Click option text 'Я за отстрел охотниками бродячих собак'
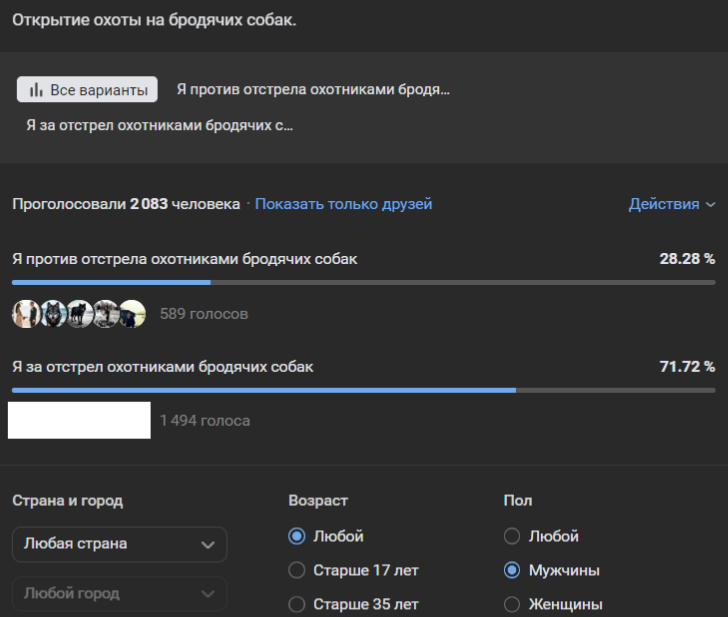 tap(162, 367)
